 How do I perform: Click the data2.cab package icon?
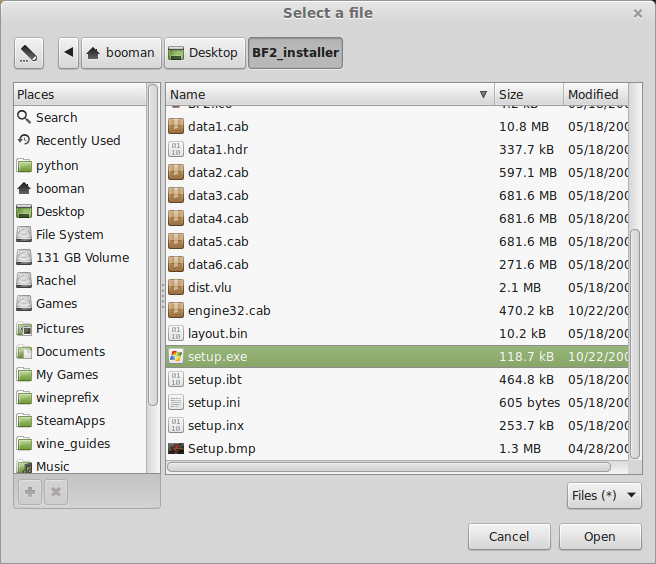[x=176, y=172]
